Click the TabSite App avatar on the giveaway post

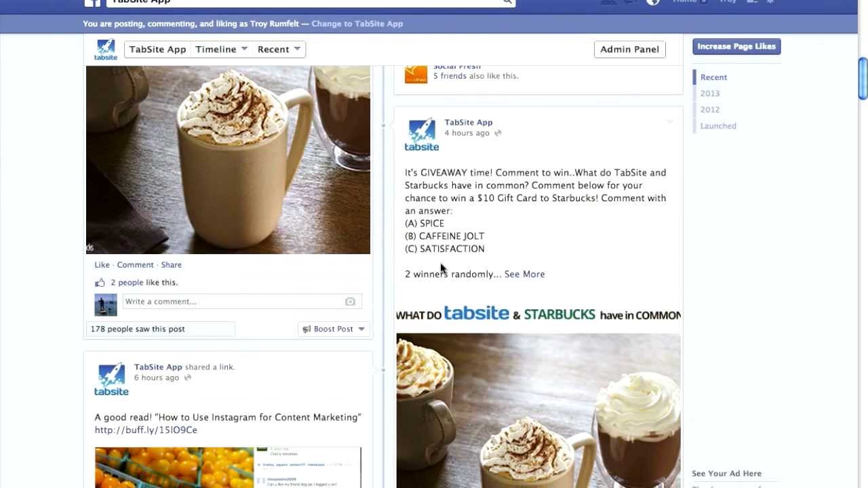click(x=422, y=134)
